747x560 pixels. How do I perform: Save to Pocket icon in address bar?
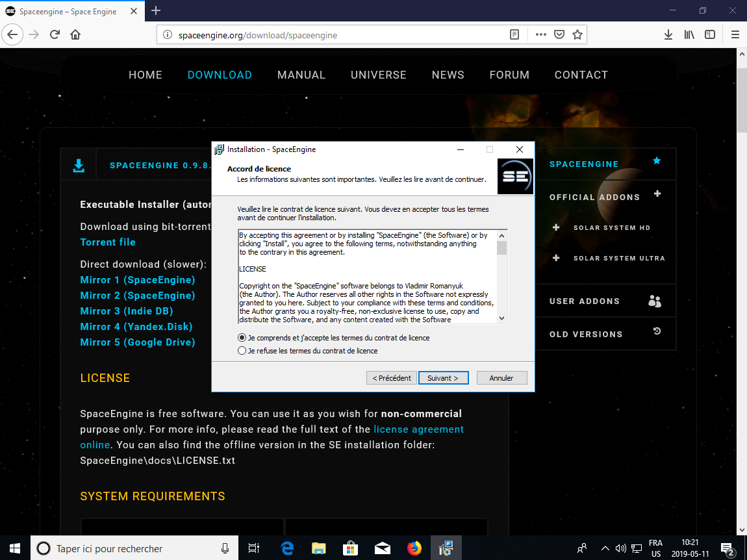[x=559, y=34]
